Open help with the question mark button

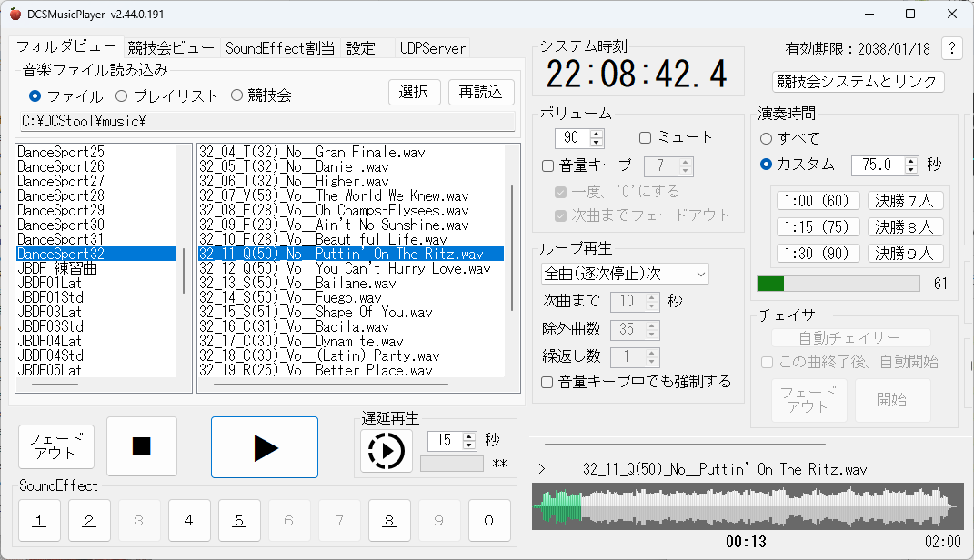point(951,49)
